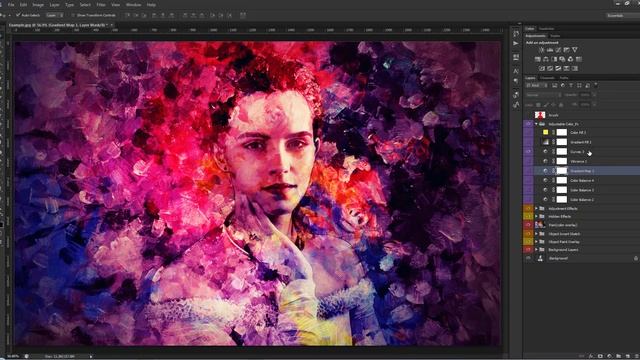Hide the Object Invert Sketch group

(528, 234)
